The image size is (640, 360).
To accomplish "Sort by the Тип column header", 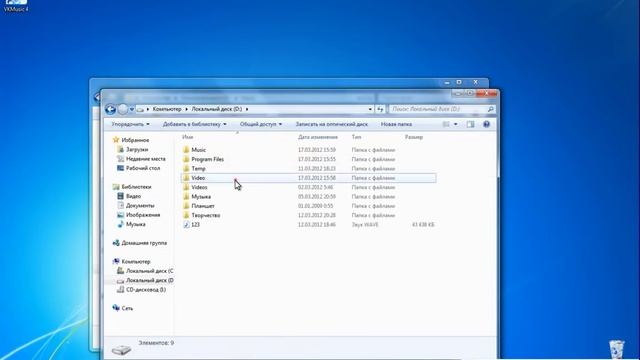I will (356, 137).
